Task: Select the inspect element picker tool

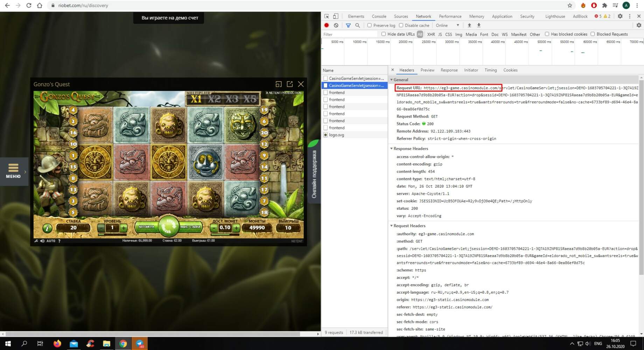Action: click(327, 16)
